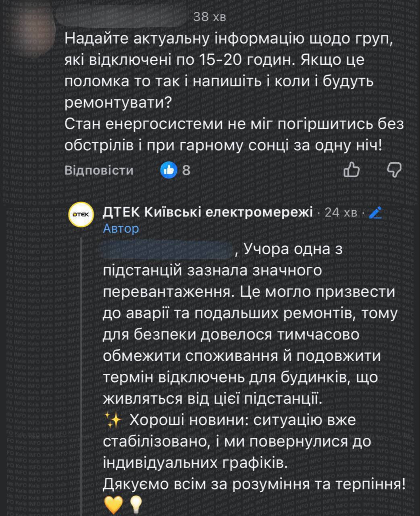Dislike the comment with thumbs down
This screenshot has height=516, width=420.
[394, 170]
